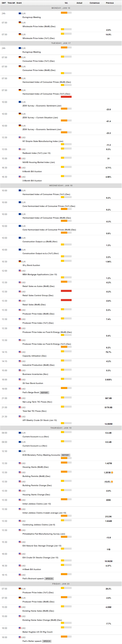Click the Vol. column header
The width and height of the screenshot is (122, 644).
pos(66,3)
